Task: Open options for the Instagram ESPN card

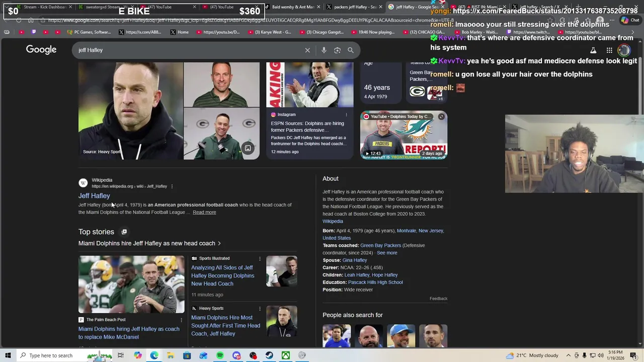Action: click(346, 115)
